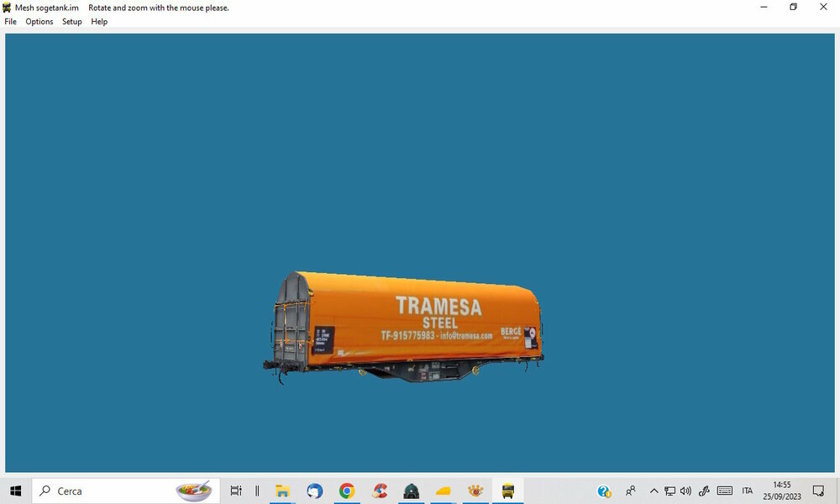Click the Cerca search box

pos(126,491)
